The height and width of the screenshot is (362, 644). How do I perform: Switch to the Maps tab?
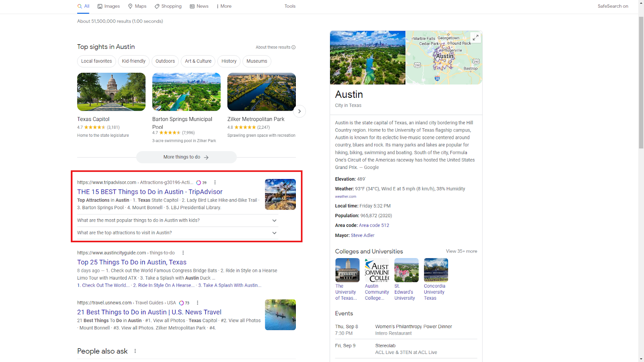point(137,6)
